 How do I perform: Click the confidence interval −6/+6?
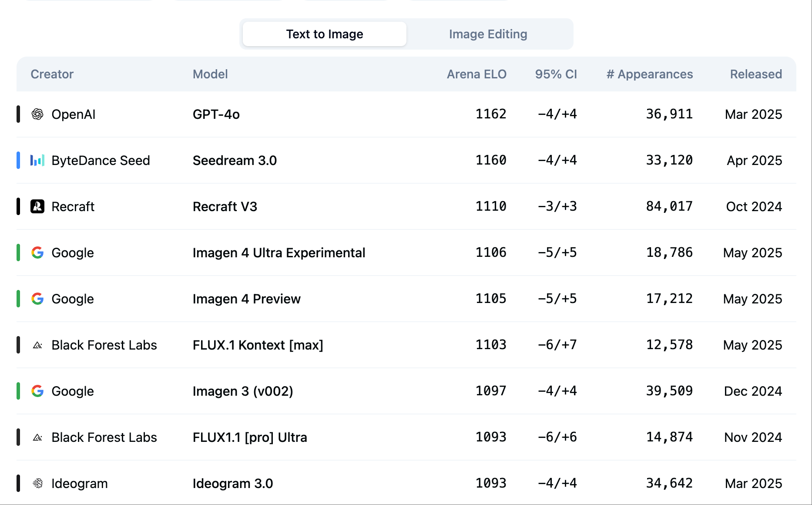click(x=557, y=437)
